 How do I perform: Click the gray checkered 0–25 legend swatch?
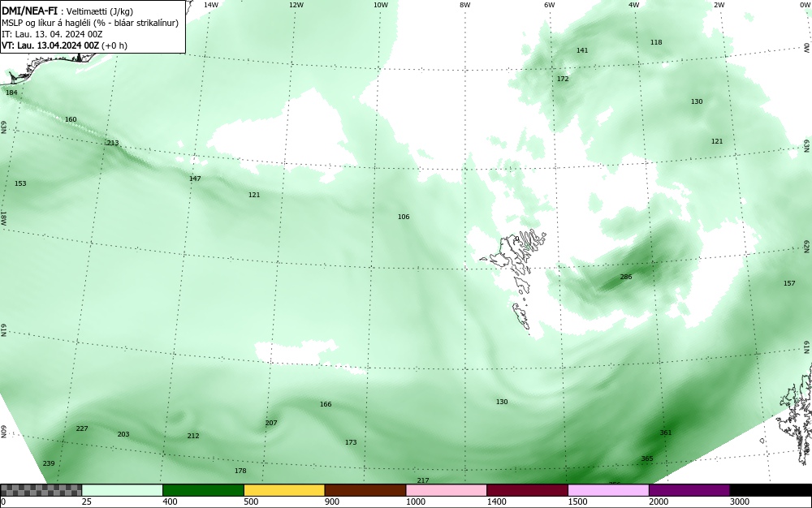[41, 490]
